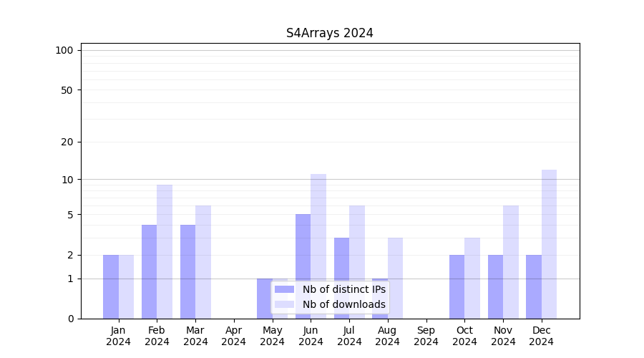The width and height of the screenshot is (644, 358).
Task: Select the Nov 2024 downloads bar
Action: [x=511, y=262]
